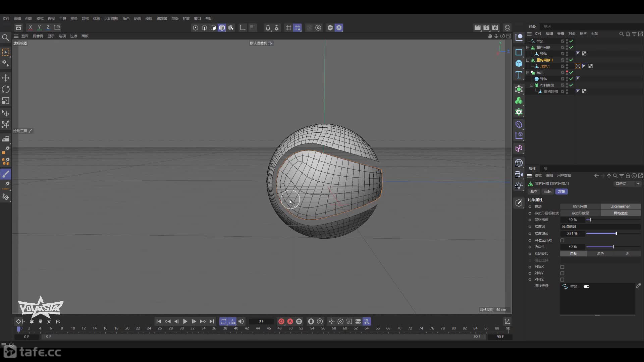Add a Cube primitive from right palette

[519, 63]
